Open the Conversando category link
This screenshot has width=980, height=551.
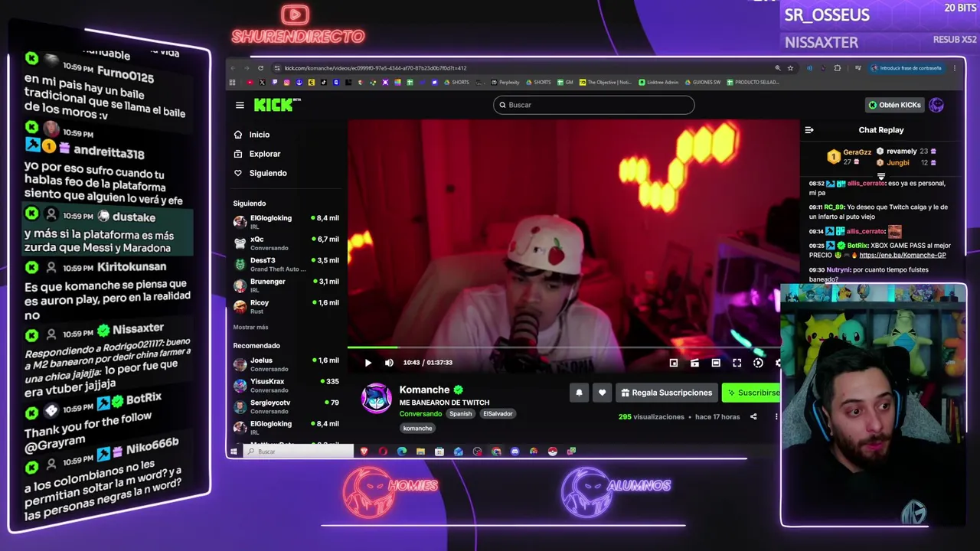point(420,414)
